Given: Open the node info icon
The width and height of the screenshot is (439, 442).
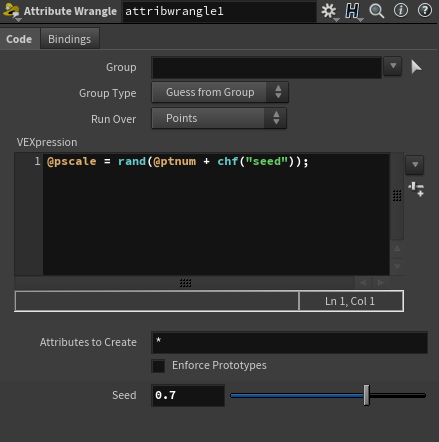Looking at the screenshot, I should coord(401,11).
